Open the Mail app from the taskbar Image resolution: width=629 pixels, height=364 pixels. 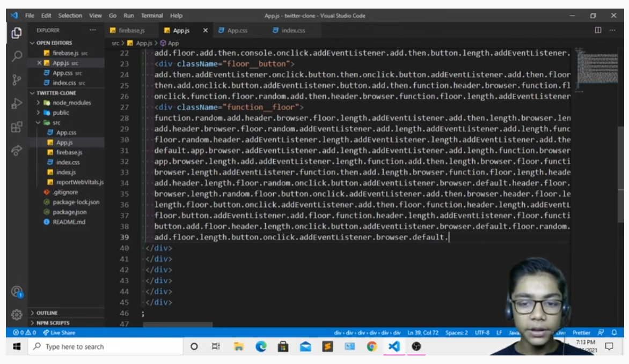click(305, 346)
